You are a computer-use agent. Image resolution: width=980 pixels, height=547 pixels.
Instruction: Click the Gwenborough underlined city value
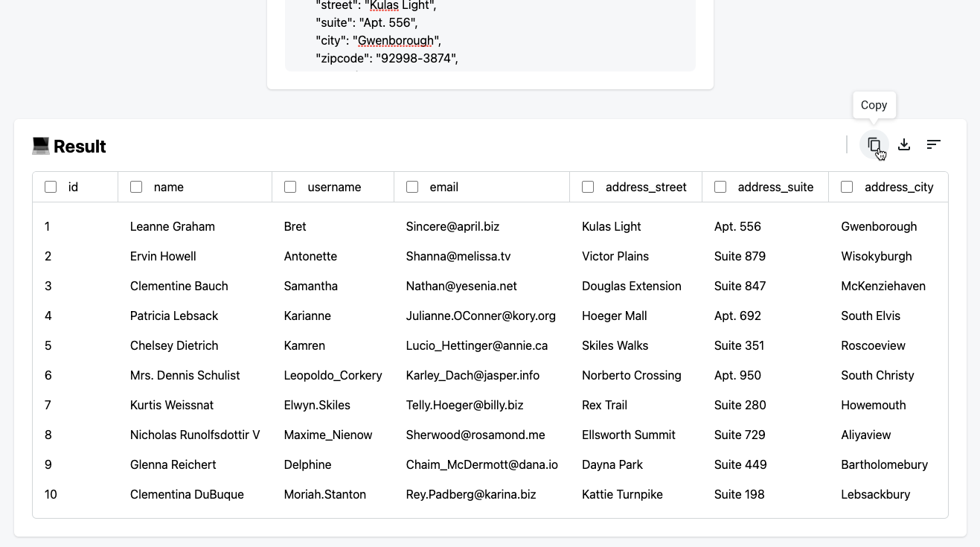click(395, 40)
